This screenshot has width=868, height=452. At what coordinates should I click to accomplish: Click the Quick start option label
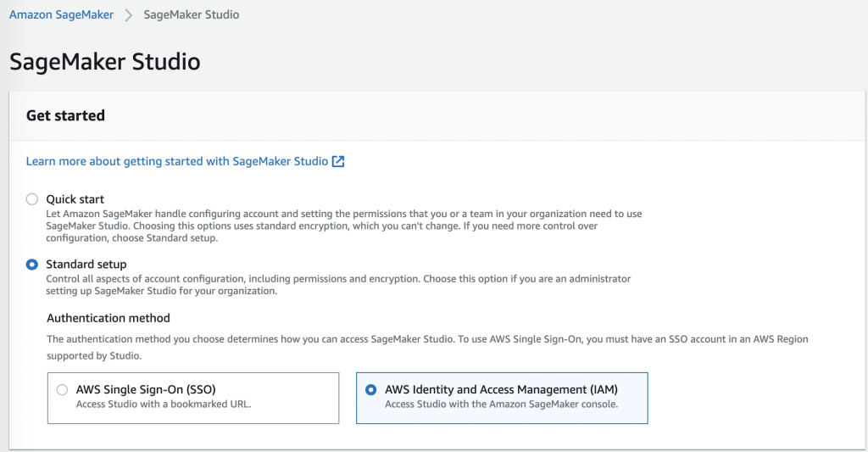coord(75,199)
